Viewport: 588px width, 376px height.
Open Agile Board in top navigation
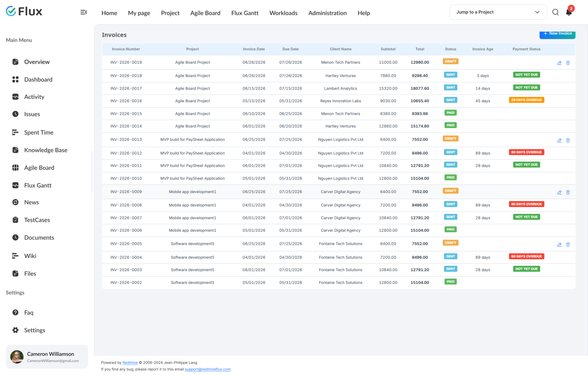coord(205,13)
